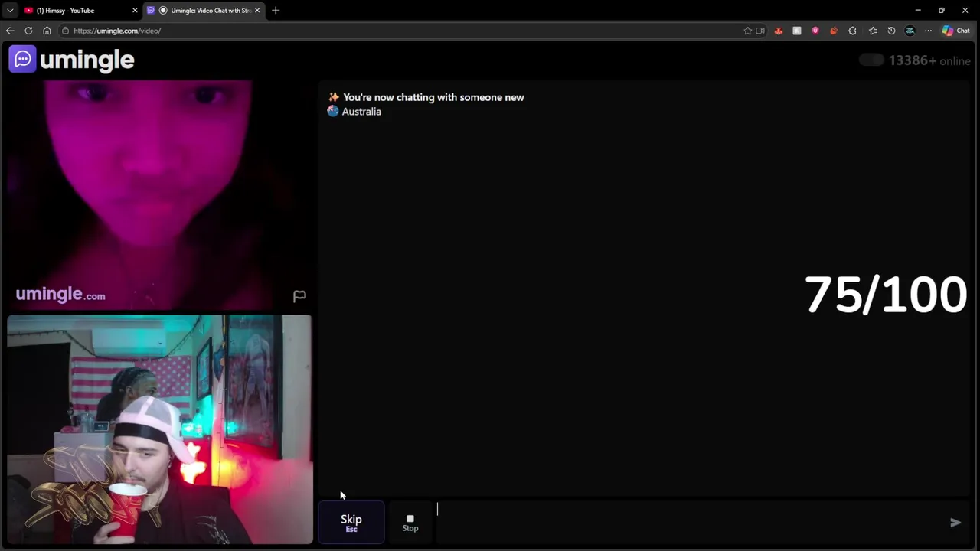Screen dimensions: 980x551
Task: Open the browser home page icon
Action: click(x=47, y=31)
